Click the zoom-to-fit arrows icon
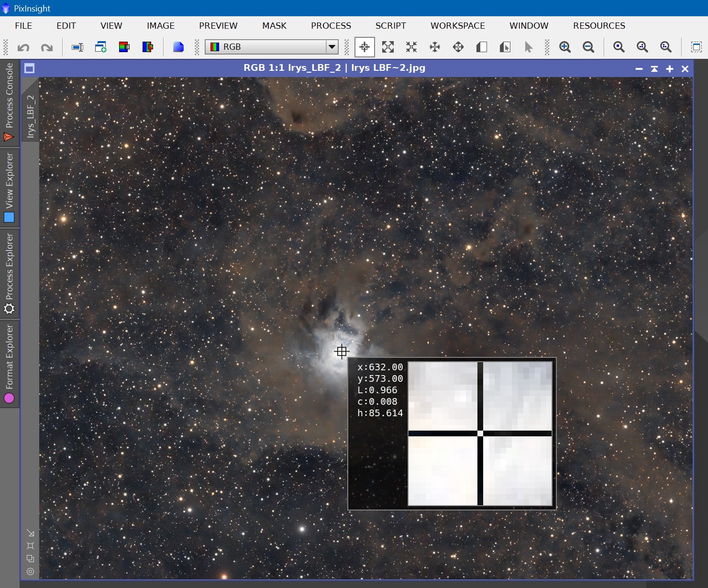This screenshot has width=708, height=588. [388, 47]
